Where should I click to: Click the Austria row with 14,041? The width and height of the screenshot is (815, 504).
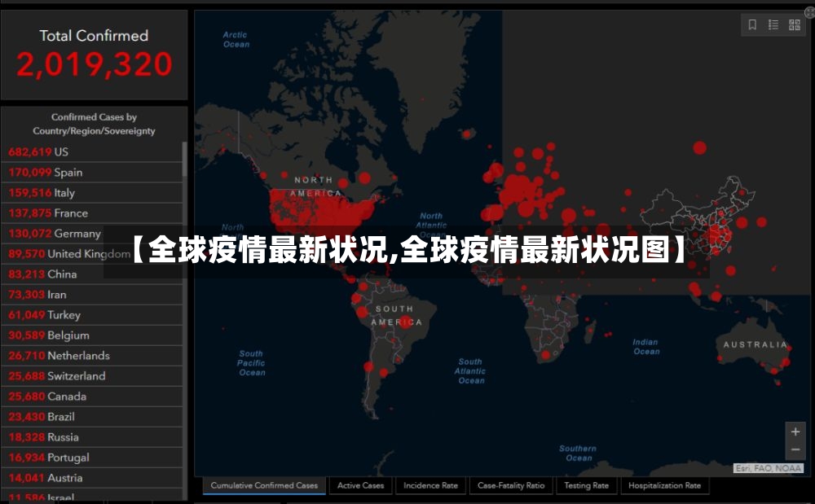92,478
